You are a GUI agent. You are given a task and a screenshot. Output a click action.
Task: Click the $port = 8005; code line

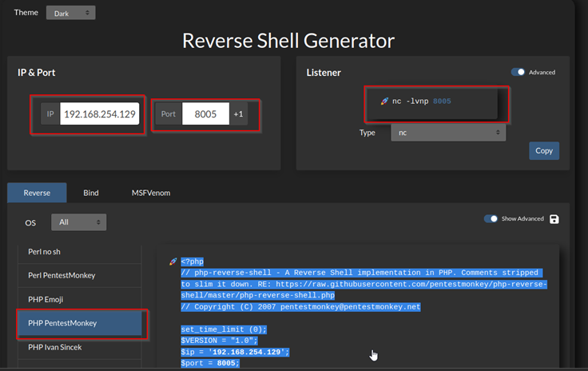coord(210,363)
